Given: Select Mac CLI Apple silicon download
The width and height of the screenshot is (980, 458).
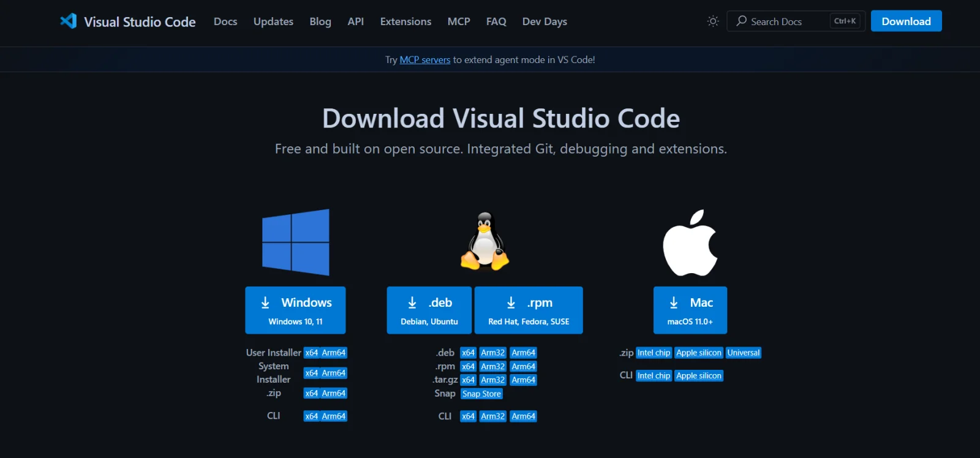Looking at the screenshot, I should pyautogui.click(x=699, y=376).
